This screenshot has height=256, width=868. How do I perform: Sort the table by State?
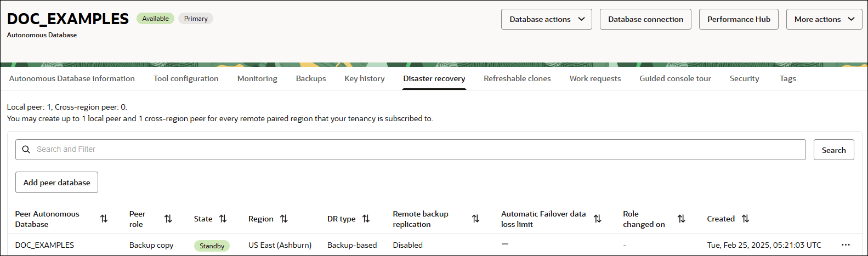coord(223,219)
